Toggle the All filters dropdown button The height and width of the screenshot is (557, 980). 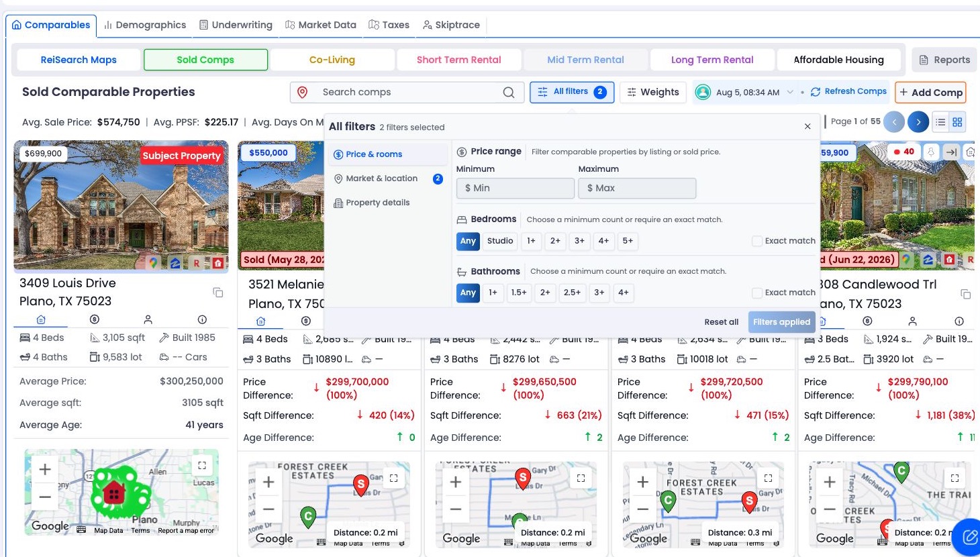coord(573,93)
